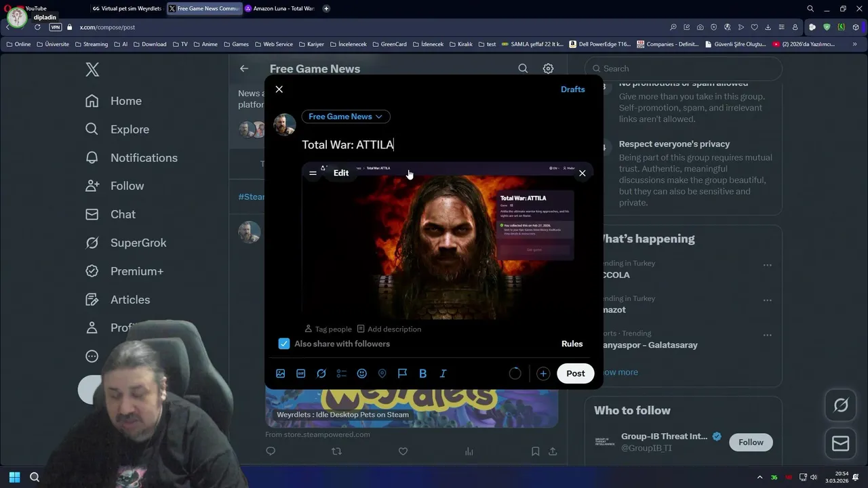868x488 pixels.
Task: Edit the attached image
Action: coord(341,173)
